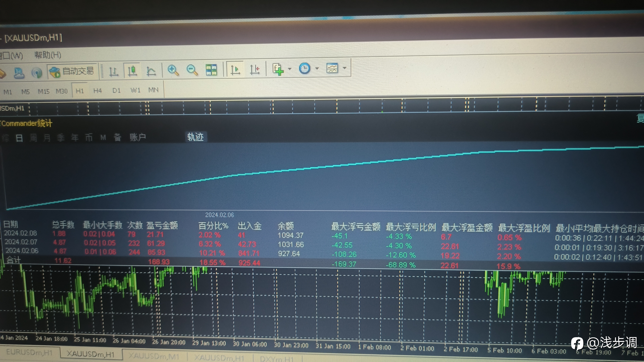Image resolution: width=644 pixels, height=362 pixels.
Task: Open the trading server profile icon
Action: click(x=19, y=73)
